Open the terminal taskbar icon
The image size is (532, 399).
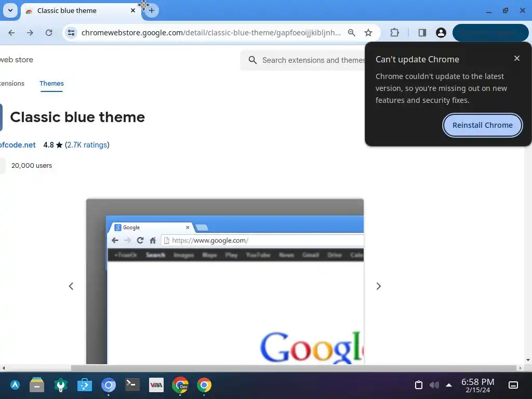132,385
